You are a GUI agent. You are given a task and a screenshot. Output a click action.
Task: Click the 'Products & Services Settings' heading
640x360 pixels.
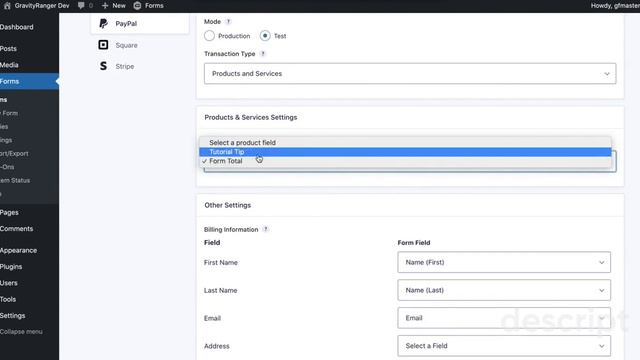pos(251,117)
